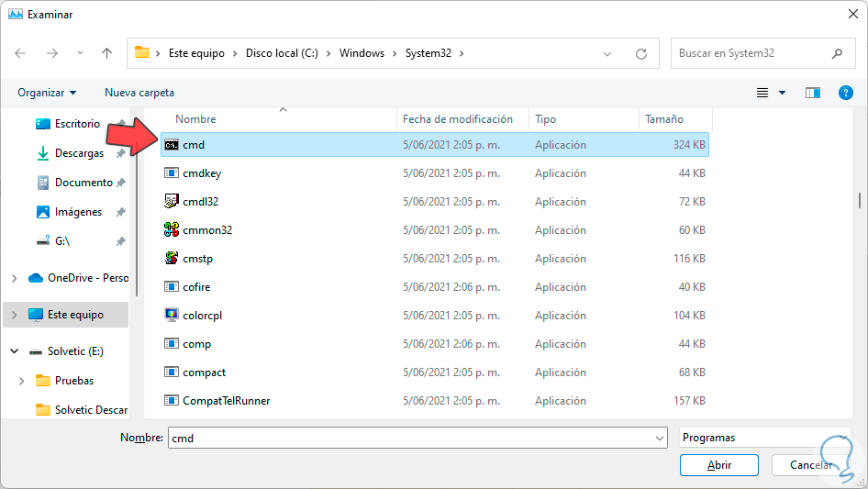Image resolution: width=868 pixels, height=489 pixels.
Task: Open the Organizar menu
Action: pyautogui.click(x=47, y=93)
